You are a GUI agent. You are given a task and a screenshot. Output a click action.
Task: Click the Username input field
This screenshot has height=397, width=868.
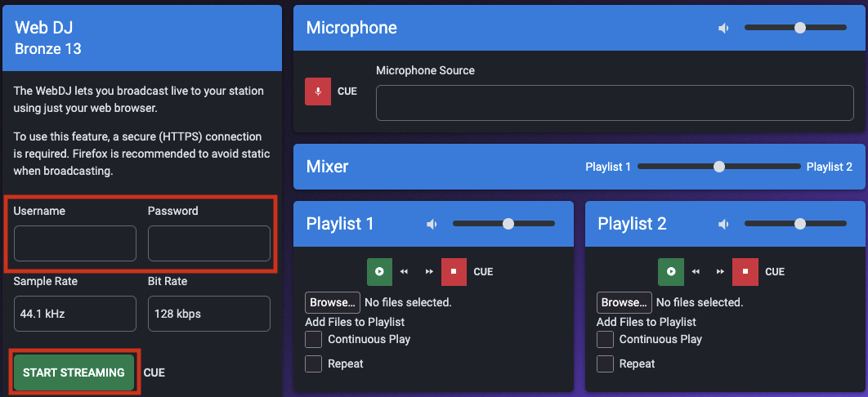click(74, 243)
